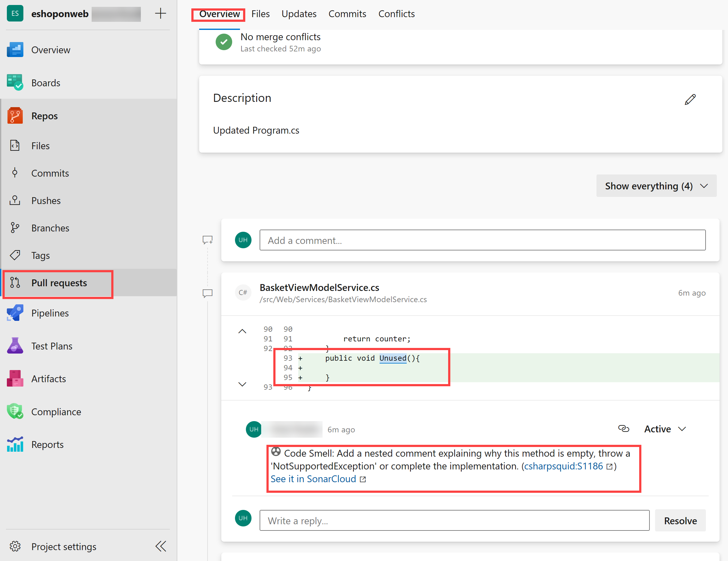Click the Unused method name in diff
The height and width of the screenshot is (561, 728).
coord(393,358)
